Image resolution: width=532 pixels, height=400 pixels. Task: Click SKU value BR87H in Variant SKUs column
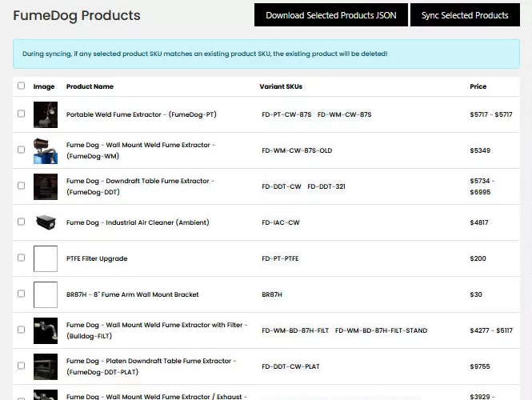(x=272, y=294)
